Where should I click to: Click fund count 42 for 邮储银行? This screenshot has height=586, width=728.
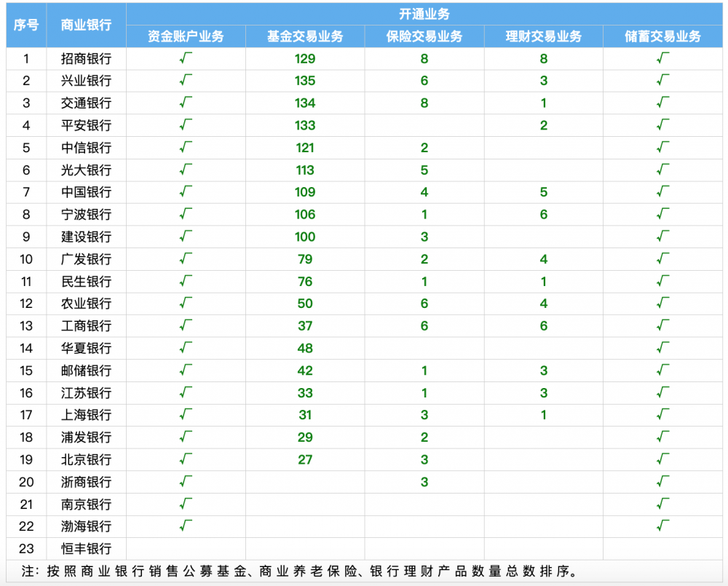pos(305,371)
